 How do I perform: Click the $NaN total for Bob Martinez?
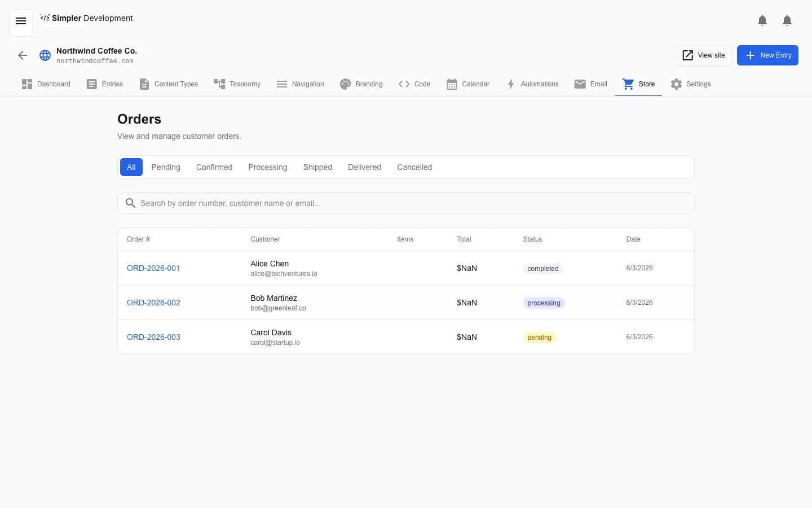[467, 303]
